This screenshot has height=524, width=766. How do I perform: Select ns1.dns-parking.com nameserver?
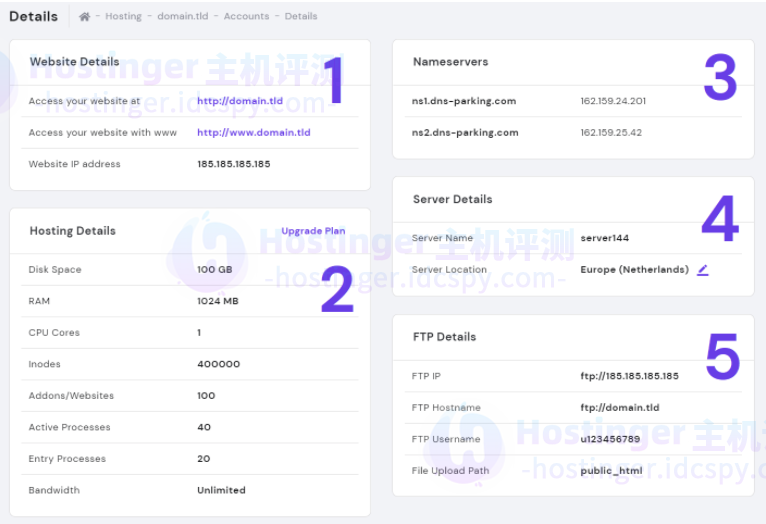464,101
